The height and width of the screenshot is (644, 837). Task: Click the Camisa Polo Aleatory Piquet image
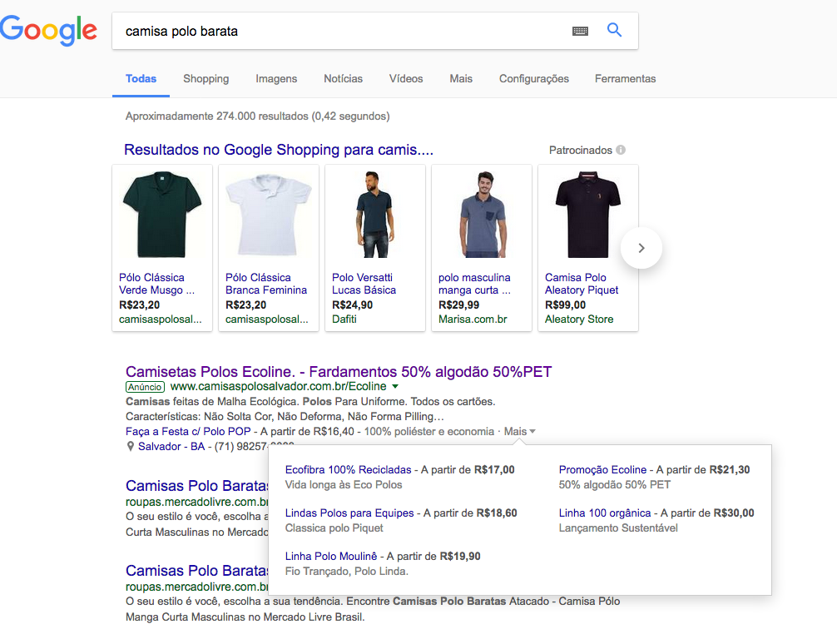(x=588, y=215)
